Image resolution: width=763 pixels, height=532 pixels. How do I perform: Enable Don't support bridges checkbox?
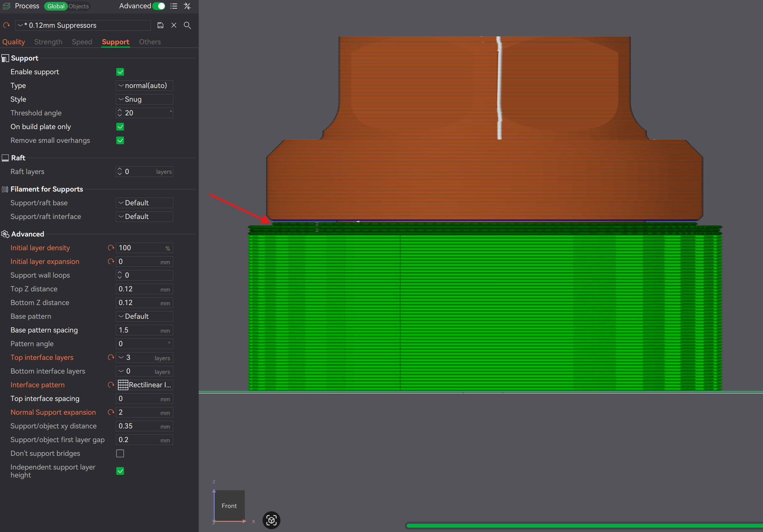tap(120, 453)
